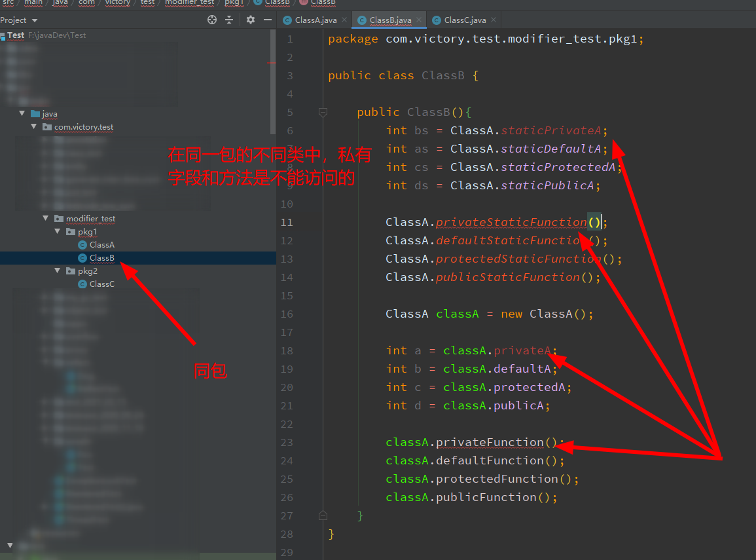Click protectedA field on line 20
The width and height of the screenshot is (756, 560).
[x=530, y=387]
